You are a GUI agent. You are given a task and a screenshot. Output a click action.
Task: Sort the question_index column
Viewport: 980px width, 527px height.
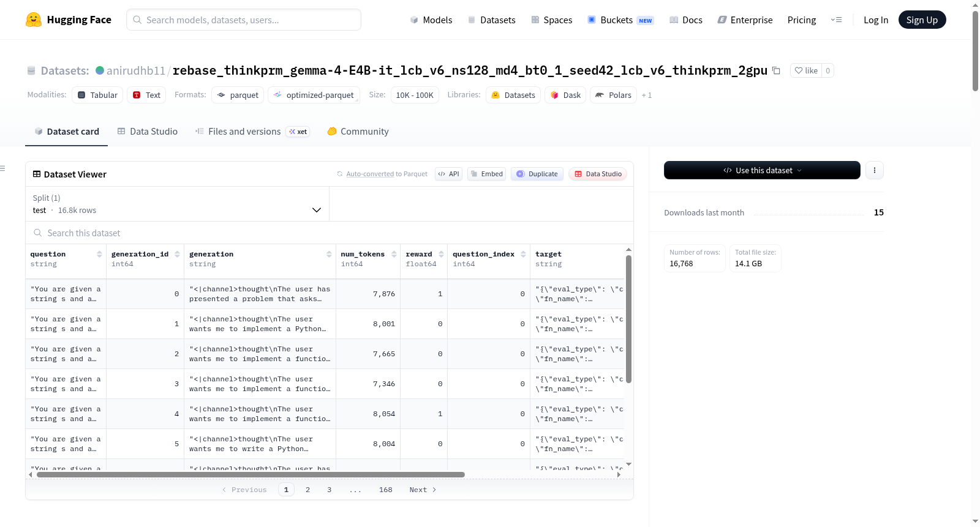(523, 254)
